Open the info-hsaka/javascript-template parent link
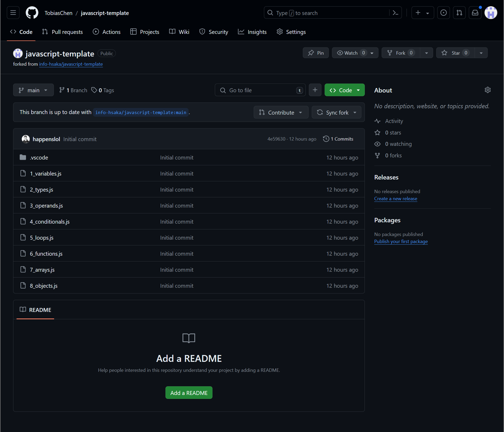 pyautogui.click(x=71, y=64)
